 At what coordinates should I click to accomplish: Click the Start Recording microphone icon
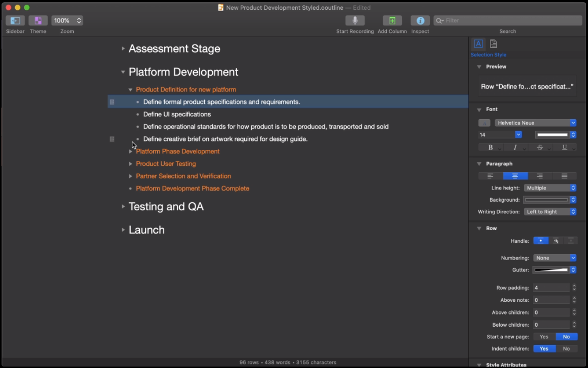pos(355,20)
